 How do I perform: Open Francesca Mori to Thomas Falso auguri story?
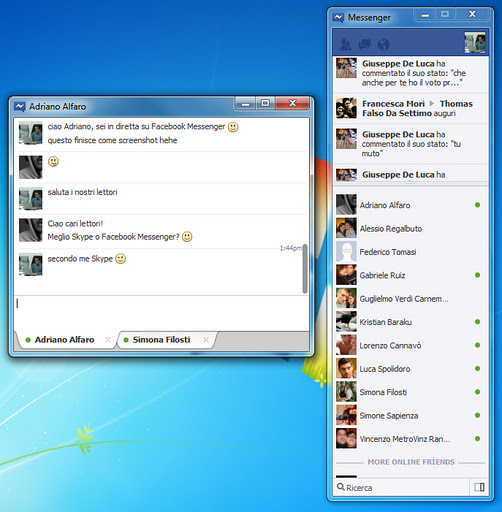coord(411,108)
